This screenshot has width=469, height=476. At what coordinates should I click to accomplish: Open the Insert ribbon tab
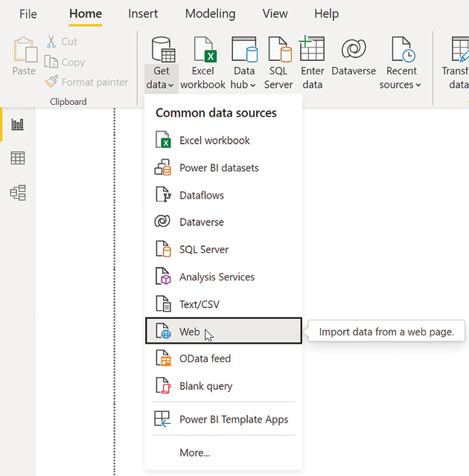click(143, 14)
